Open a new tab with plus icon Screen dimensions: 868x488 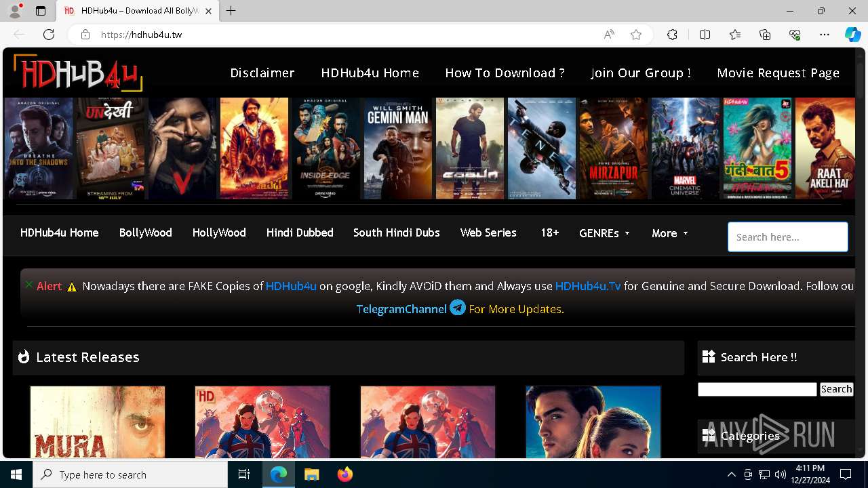(231, 11)
